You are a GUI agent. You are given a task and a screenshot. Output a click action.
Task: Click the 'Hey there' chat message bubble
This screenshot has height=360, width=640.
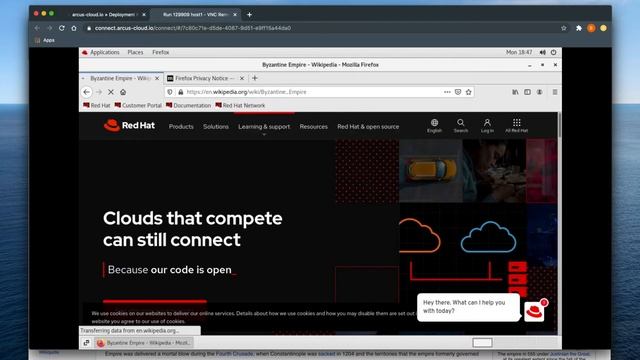point(468,307)
